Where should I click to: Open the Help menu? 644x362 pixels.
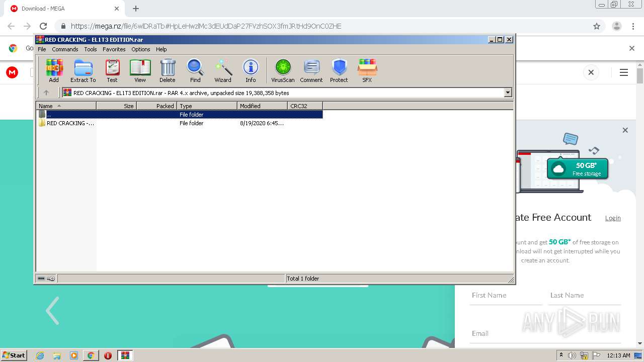161,49
